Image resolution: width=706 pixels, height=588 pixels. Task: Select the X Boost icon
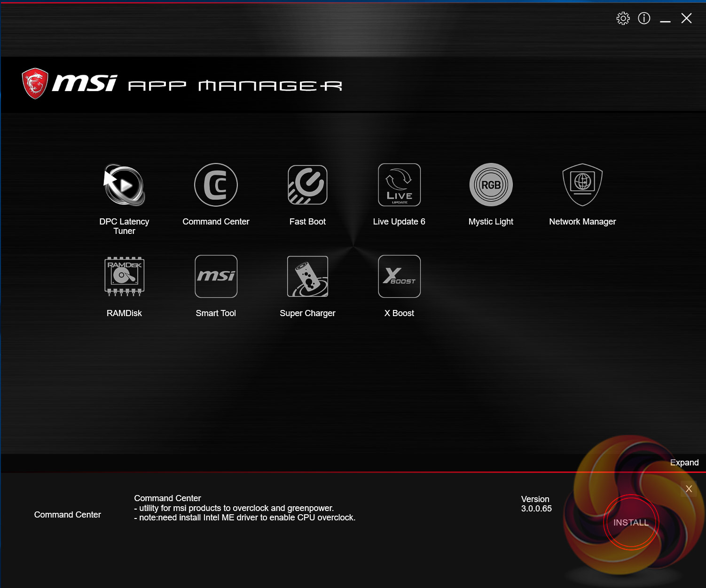point(399,276)
